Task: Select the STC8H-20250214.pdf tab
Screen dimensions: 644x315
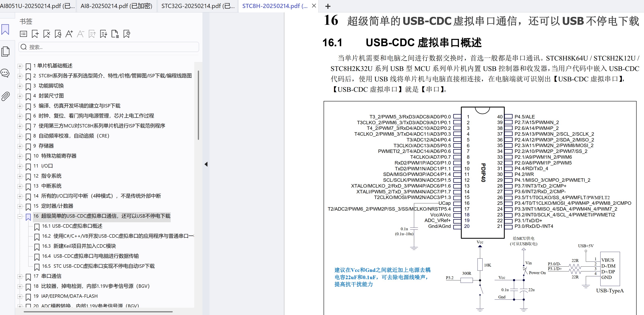Action: [x=275, y=6]
